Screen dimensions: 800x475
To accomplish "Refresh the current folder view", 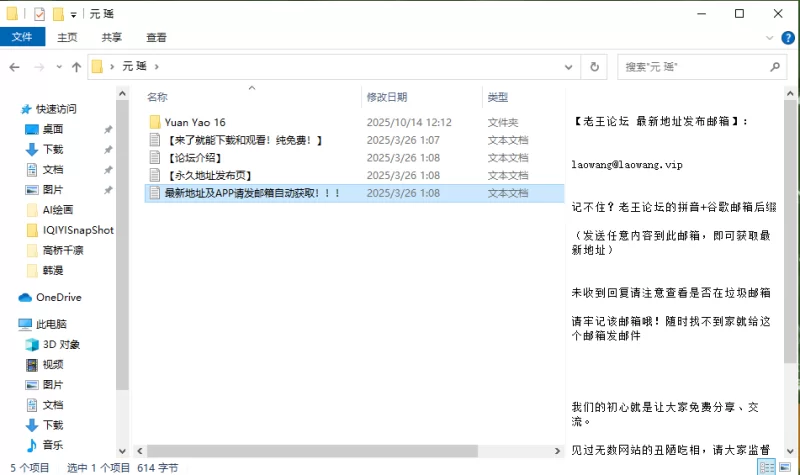I will pos(595,67).
